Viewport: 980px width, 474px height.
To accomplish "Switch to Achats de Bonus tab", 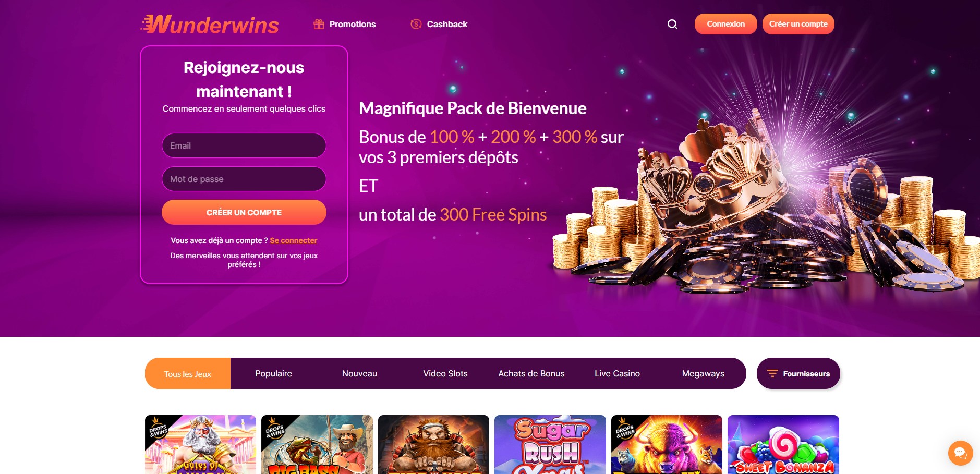I will point(531,373).
